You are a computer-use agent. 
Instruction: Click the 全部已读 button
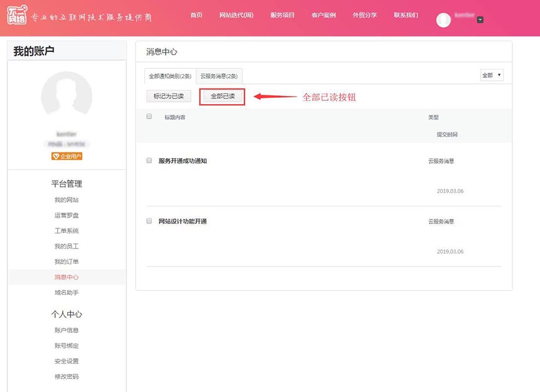223,97
